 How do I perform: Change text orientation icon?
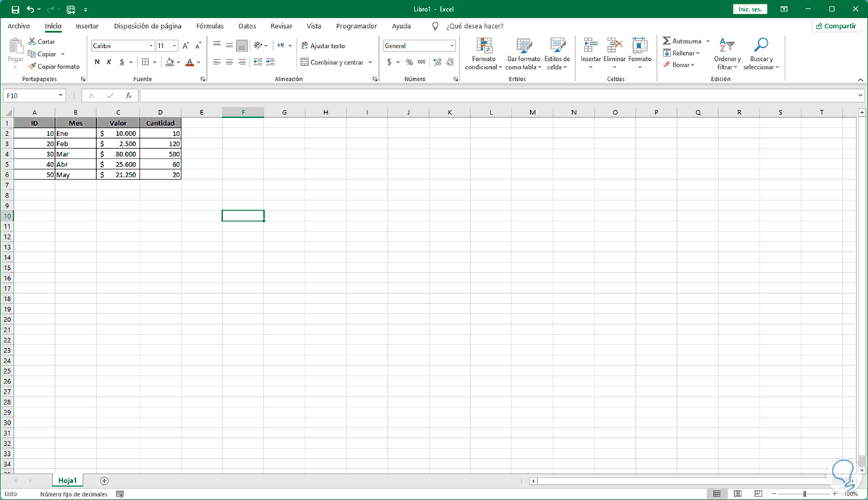pos(258,45)
